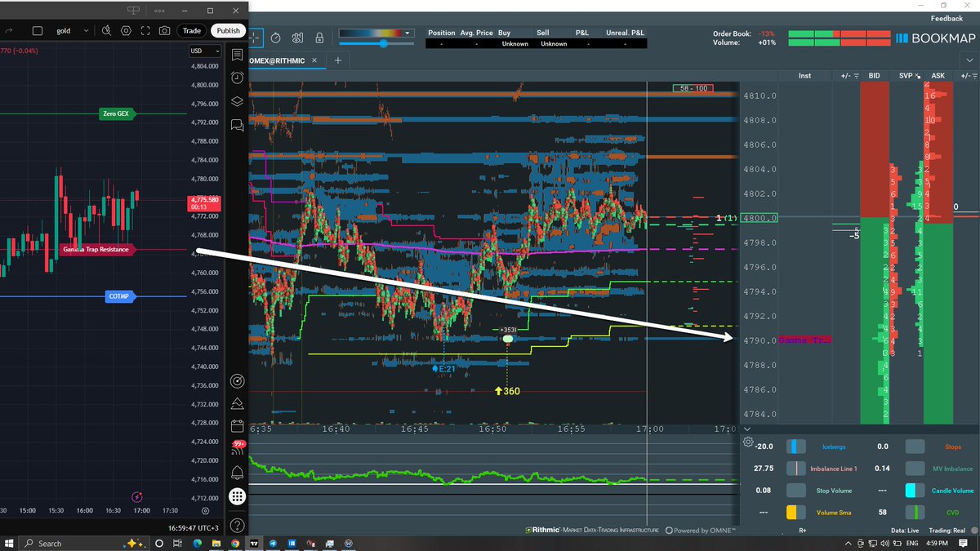Toggle the Stop Volume switch

796,491
